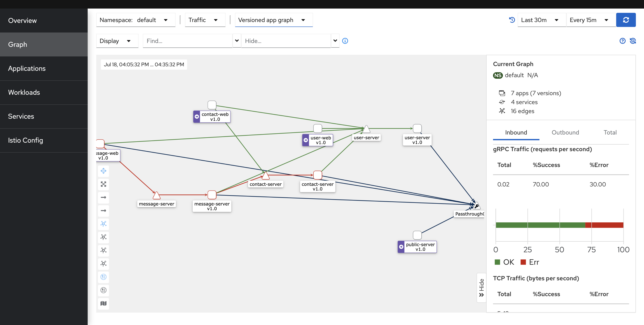Viewport: 644px width, 325px height.
Task: Open Istio Config in the sidebar
Action: point(44,140)
